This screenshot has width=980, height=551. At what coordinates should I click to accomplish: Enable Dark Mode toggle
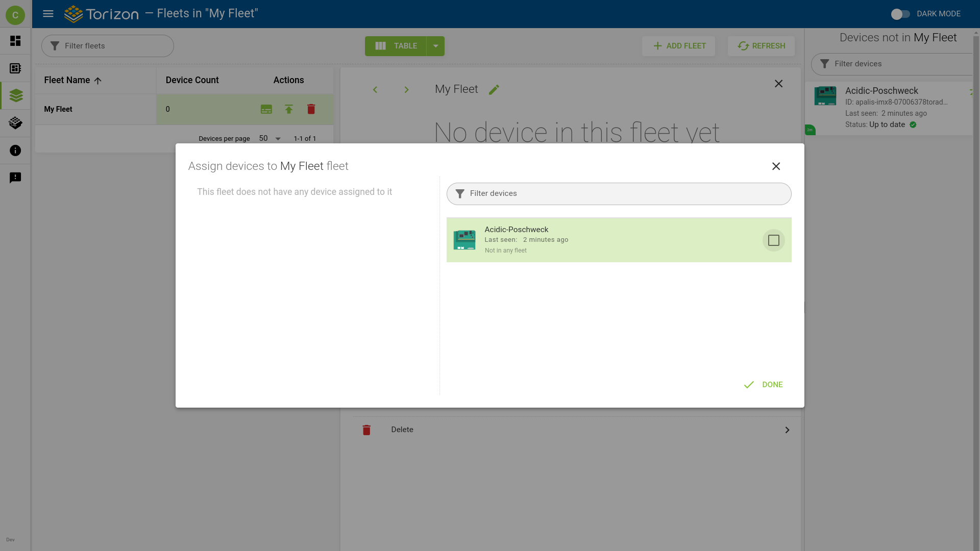[x=900, y=13]
